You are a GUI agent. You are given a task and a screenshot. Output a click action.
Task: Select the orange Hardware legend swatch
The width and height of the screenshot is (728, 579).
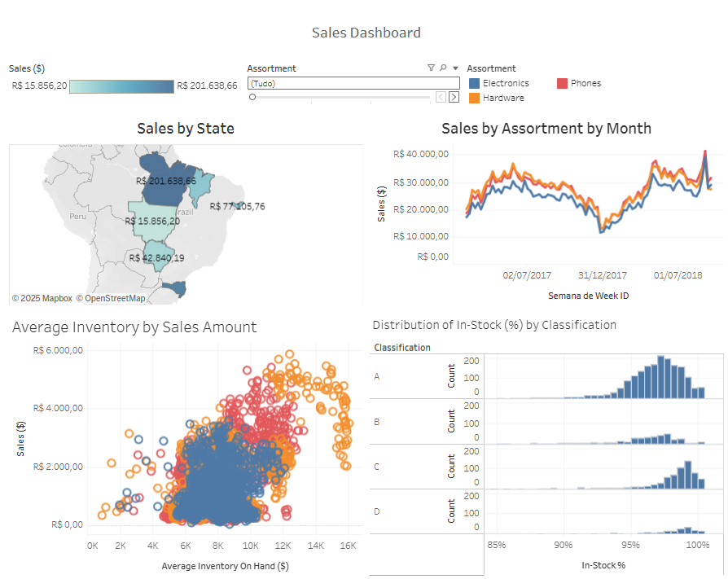click(474, 98)
